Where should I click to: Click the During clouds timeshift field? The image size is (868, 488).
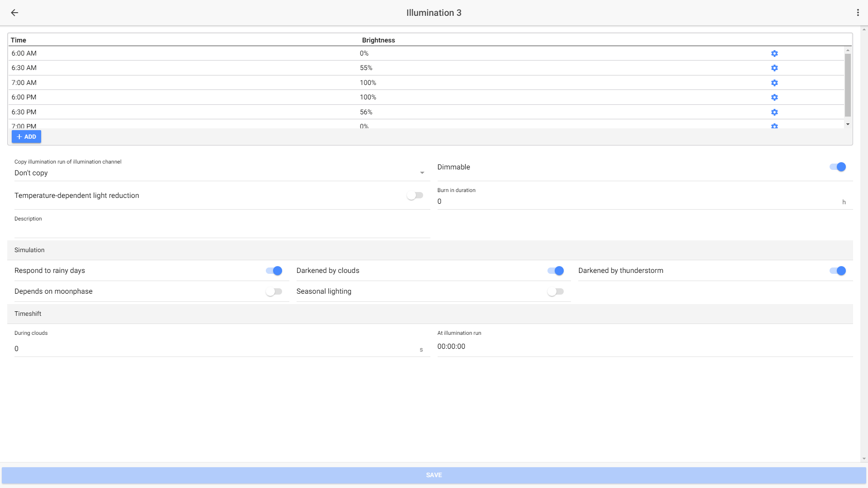[x=217, y=348]
